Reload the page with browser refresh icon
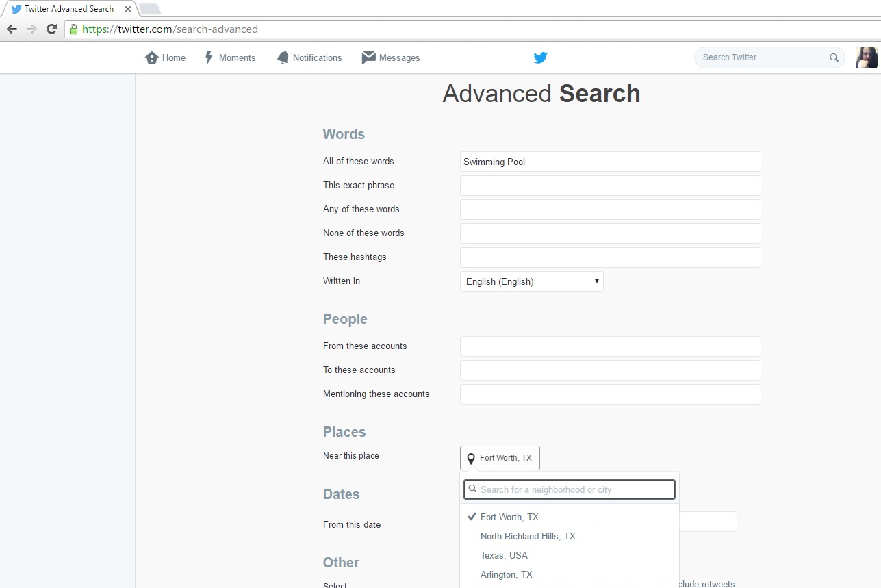Image resolution: width=881 pixels, height=588 pixels. coord(51,29)
